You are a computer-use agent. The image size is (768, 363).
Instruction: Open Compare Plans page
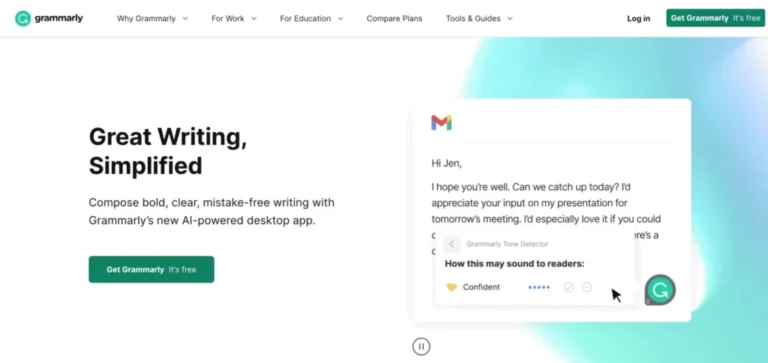pos(394,19)
